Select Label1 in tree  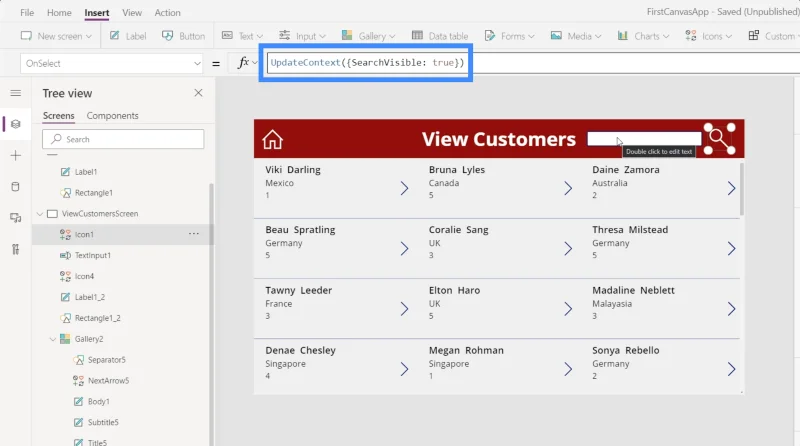[86, 172]
